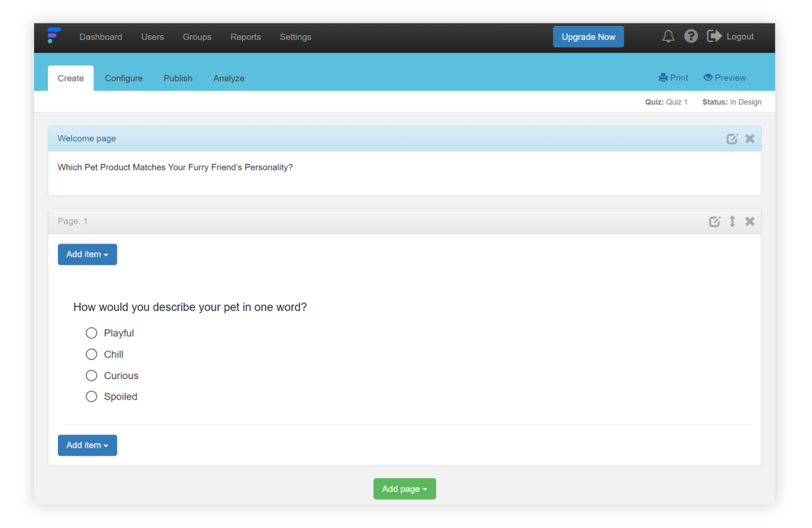Open the Analyze tab
The height and width of the screenshot is (528, 812).
(228, 78)
